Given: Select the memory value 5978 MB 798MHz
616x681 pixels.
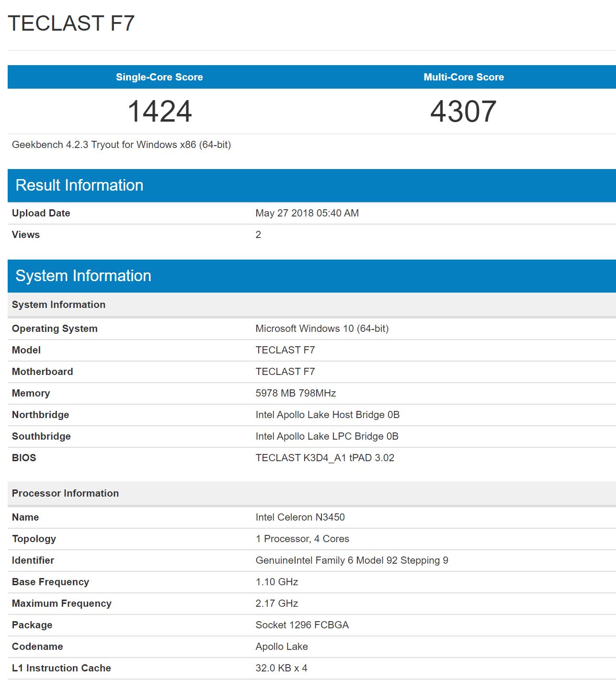Looking at the screenshot, I should [296, 393].
